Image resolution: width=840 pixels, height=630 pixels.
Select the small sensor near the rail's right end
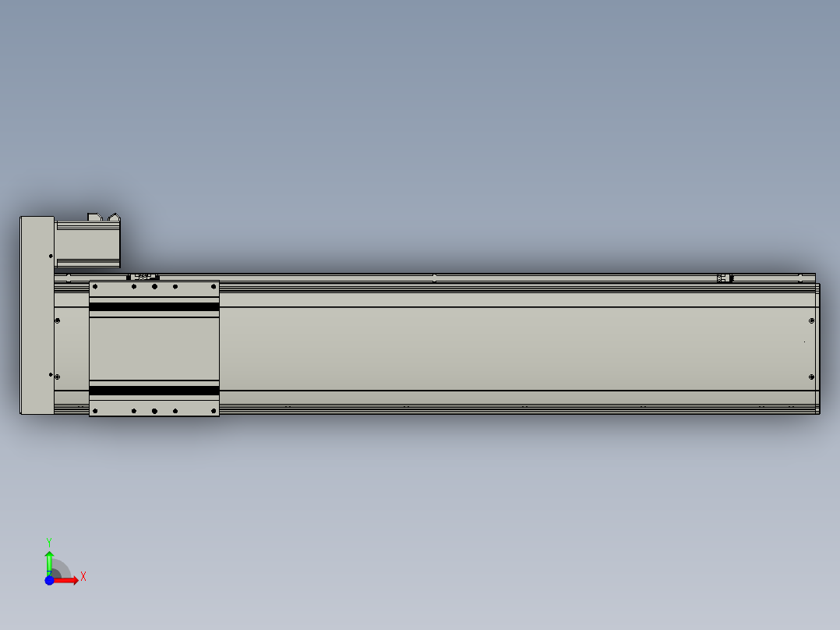(x=725, y=278)
